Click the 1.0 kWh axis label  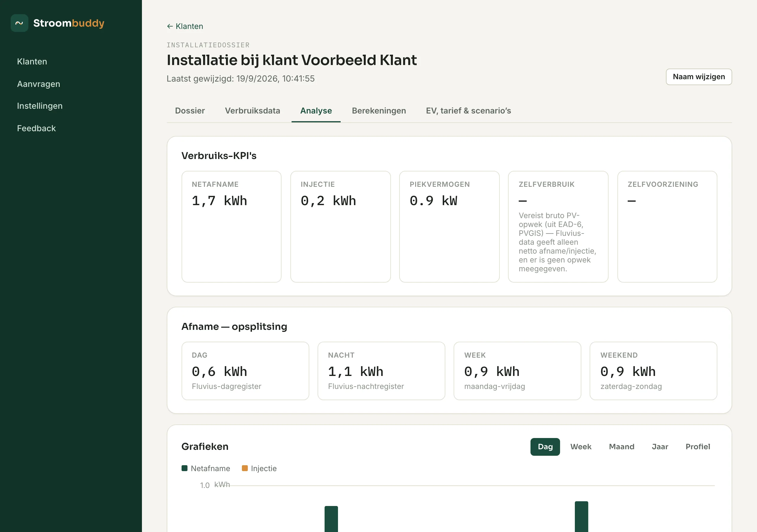pos(215,485)
